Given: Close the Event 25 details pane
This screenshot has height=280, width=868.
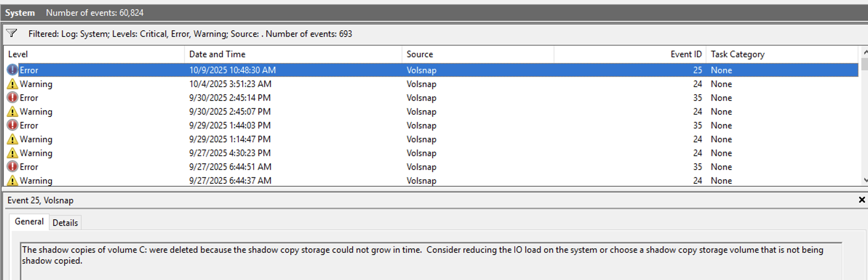Looking at the screenshot, I should [861, 200].
